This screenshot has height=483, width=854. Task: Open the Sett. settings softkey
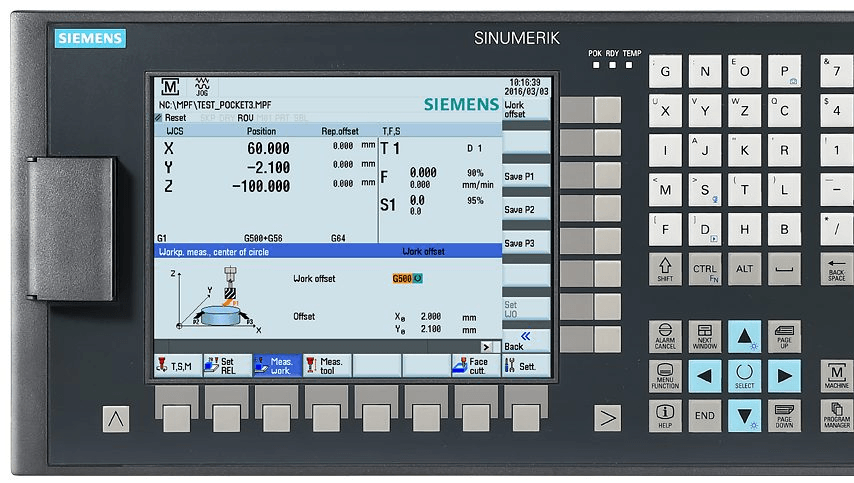tap(526, 365)
